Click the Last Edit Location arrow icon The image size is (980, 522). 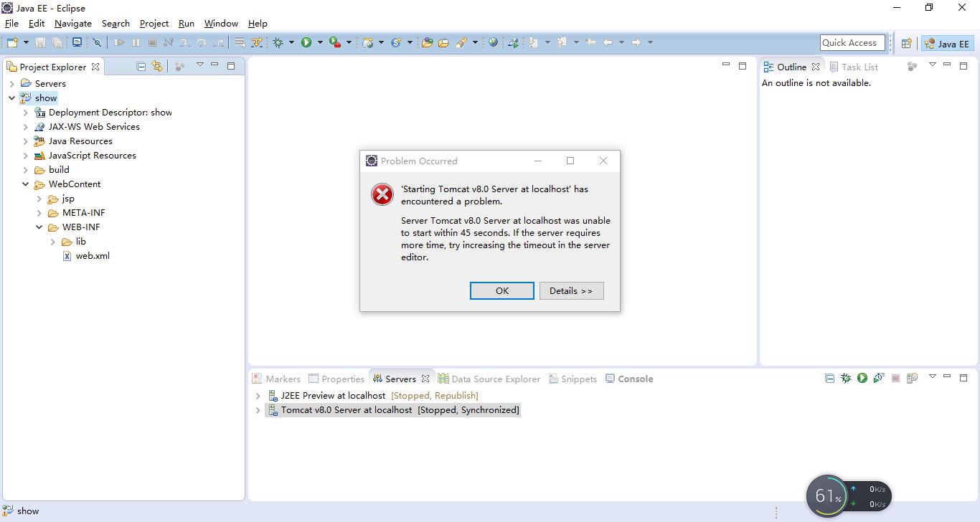590,43
